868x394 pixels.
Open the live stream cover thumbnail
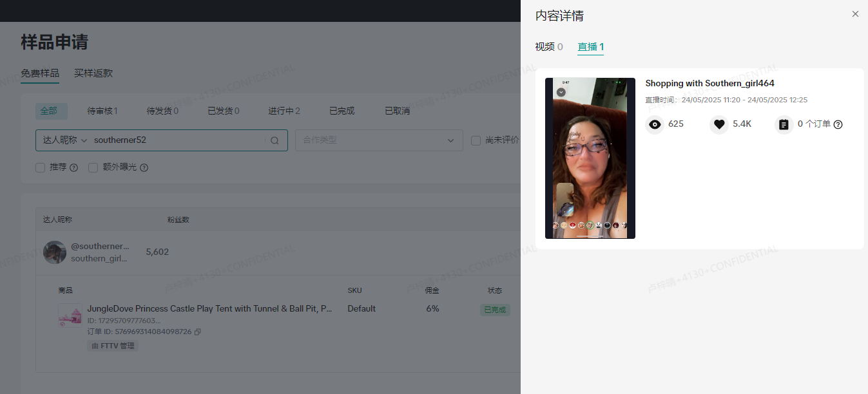(590, 158)
